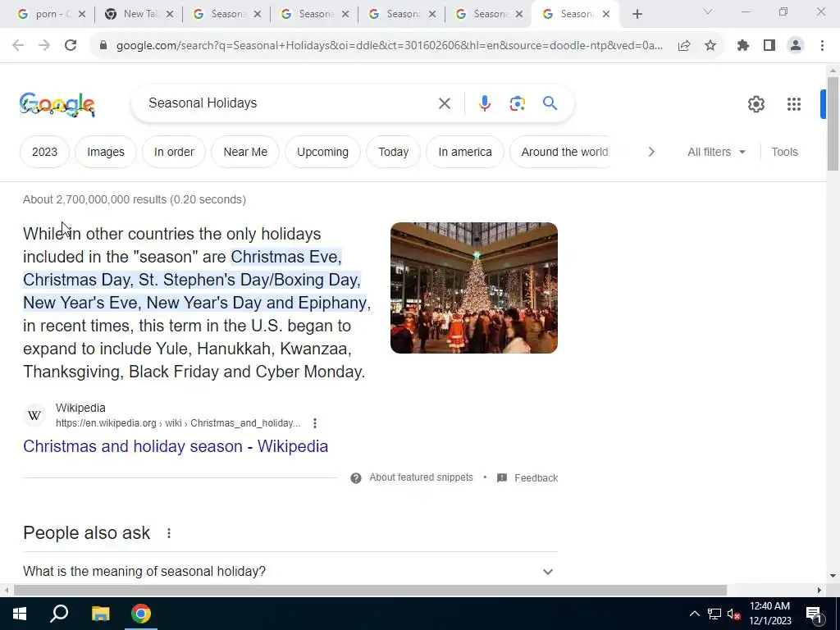Viewport: 840px width, 630px height.
Task: Open File Explorer from taskbar
Action: [100, 614]
